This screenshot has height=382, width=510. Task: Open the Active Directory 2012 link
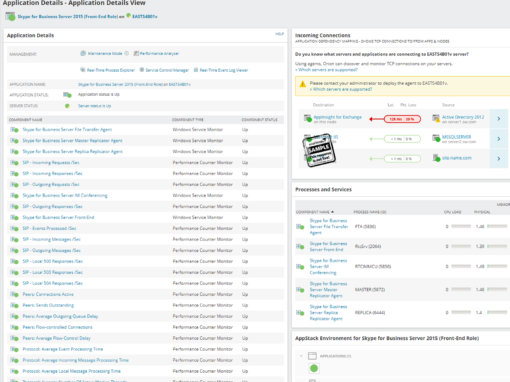[463, 117]
